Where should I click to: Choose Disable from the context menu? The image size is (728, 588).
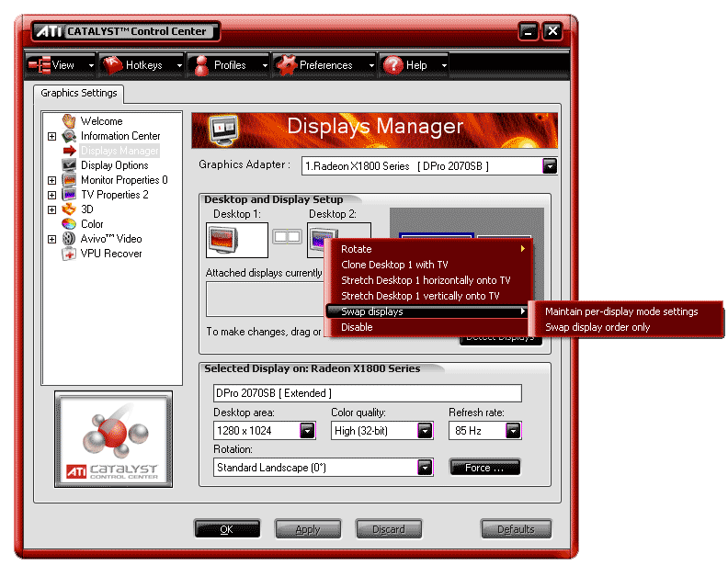[430, 327]
